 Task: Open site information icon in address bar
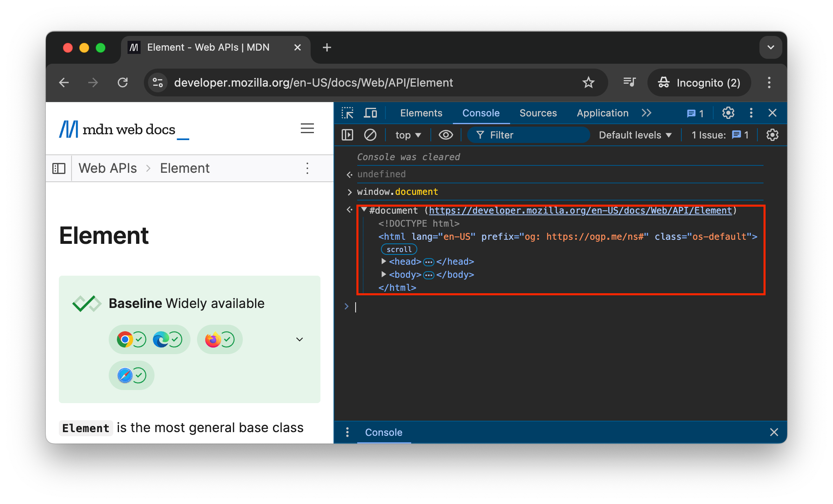tap(158, 83)
